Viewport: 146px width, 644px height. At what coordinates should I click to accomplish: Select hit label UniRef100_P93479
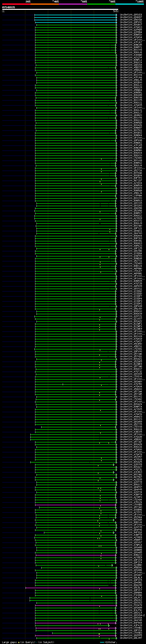[131, 605]
